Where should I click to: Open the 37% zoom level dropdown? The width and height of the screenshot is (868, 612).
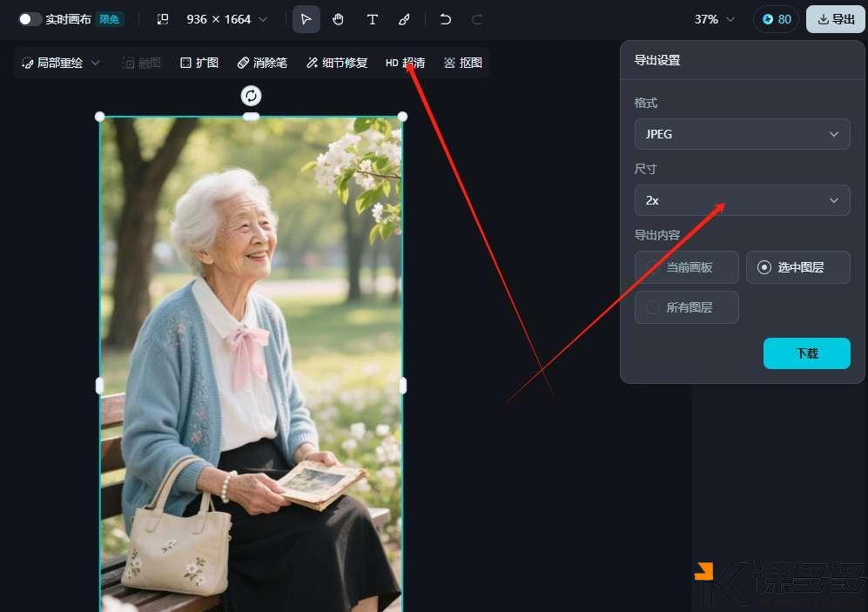click(714, 19)
